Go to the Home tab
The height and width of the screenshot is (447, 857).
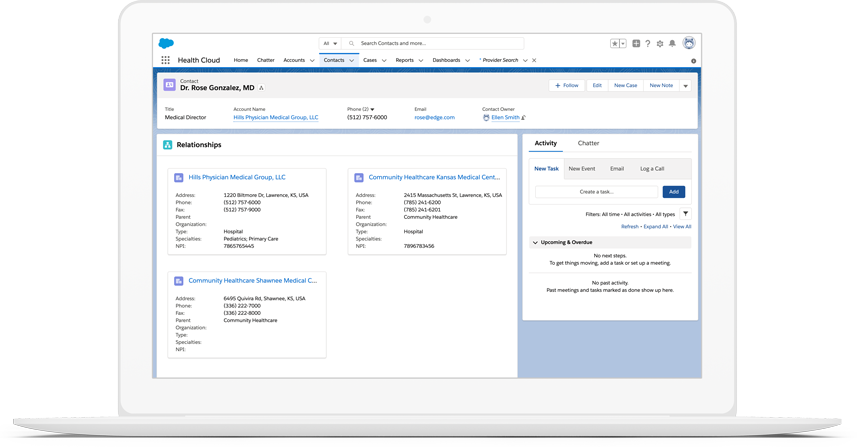coord(240,60)
